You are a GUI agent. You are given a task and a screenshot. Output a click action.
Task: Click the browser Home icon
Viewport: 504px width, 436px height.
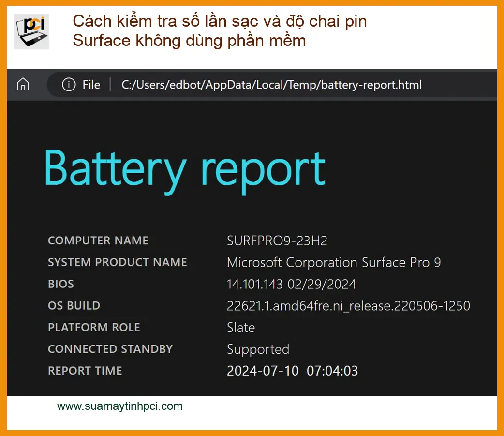23,85
